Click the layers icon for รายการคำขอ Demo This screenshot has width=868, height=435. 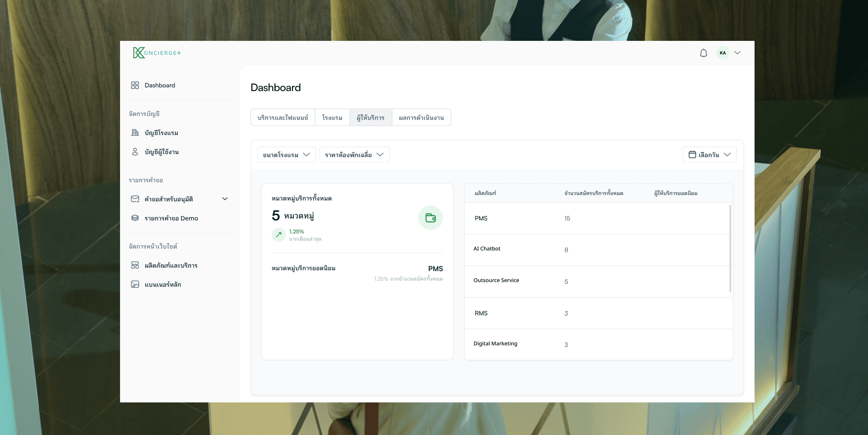coord(135,218)
